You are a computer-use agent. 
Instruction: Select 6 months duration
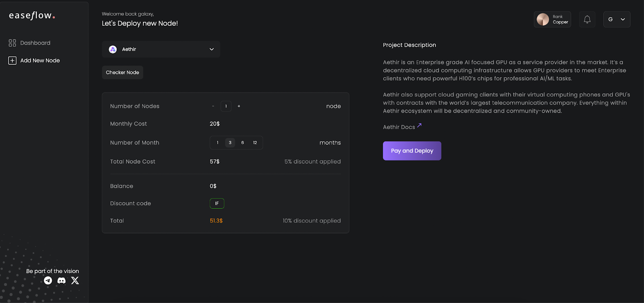242,142
